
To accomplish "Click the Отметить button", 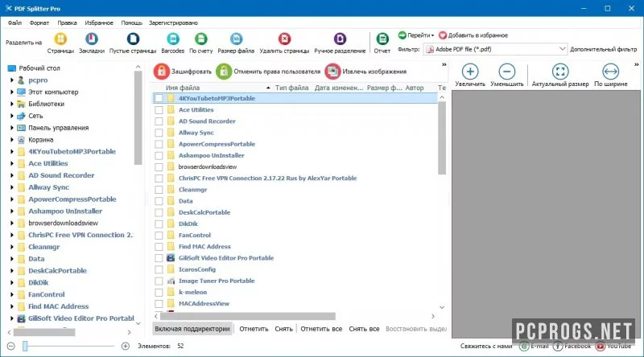I will [254, 329].
